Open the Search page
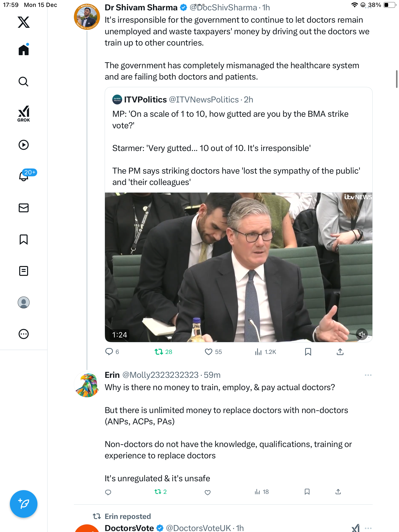Screen dimensions: 399x532 pyautogui.click(x=24, y=82)
